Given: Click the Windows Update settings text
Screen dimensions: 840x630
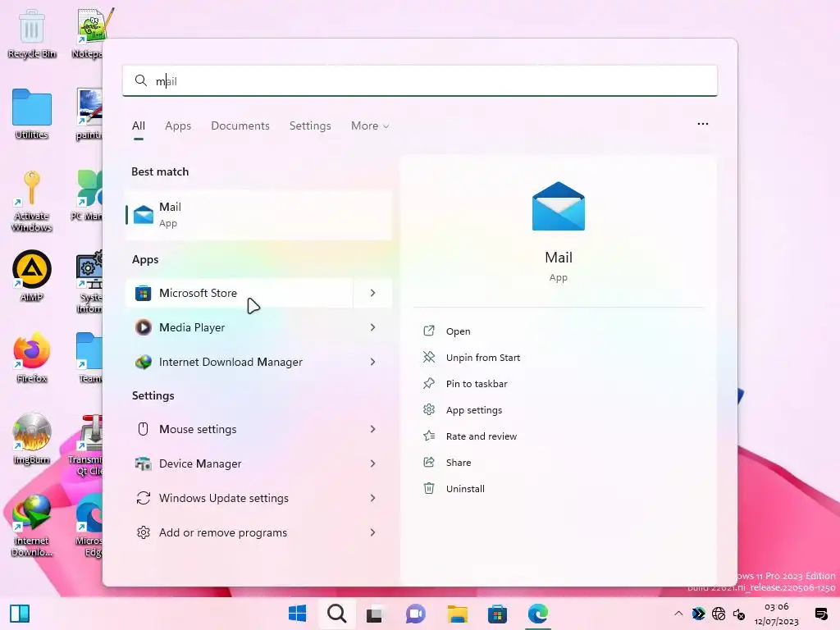Looking at the screenshot, I should click(x=223, y=498).
